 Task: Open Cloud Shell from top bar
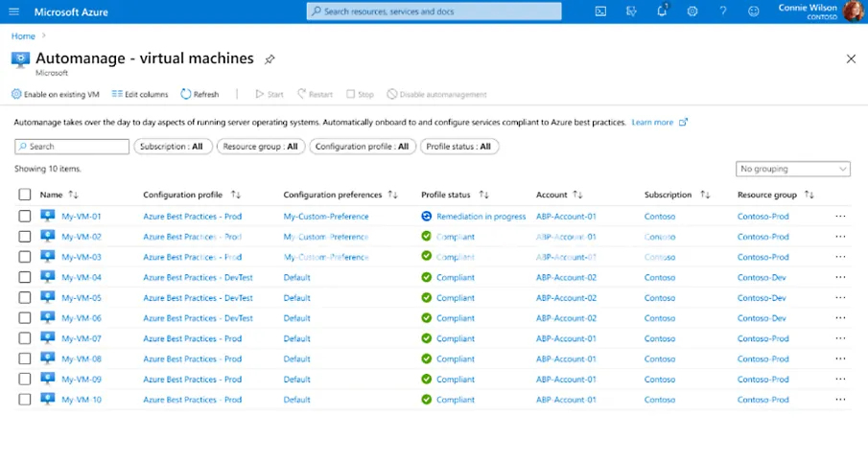click(600, 12)
